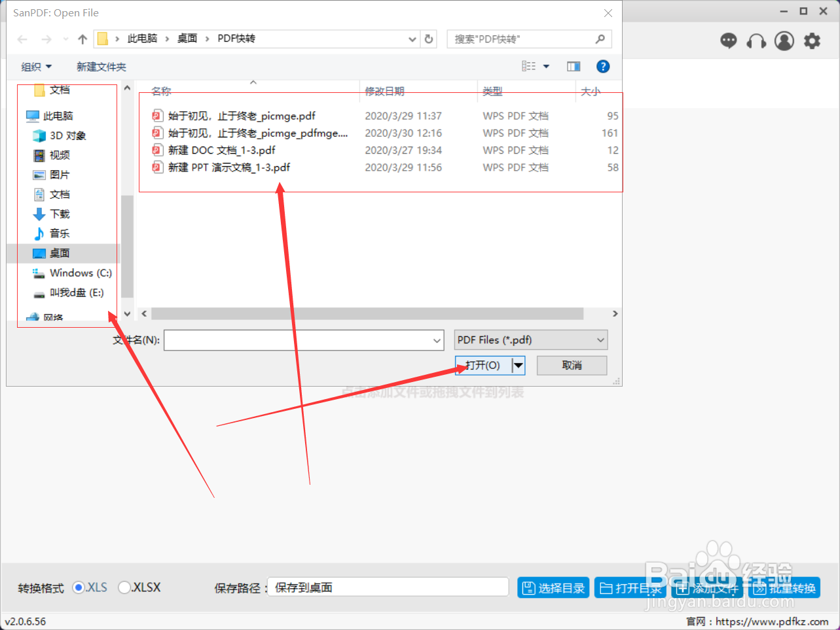The height and width of the screenshot is (630, 840).
Task: Select the .XLSX output format radio button
Action: [124, 587]
